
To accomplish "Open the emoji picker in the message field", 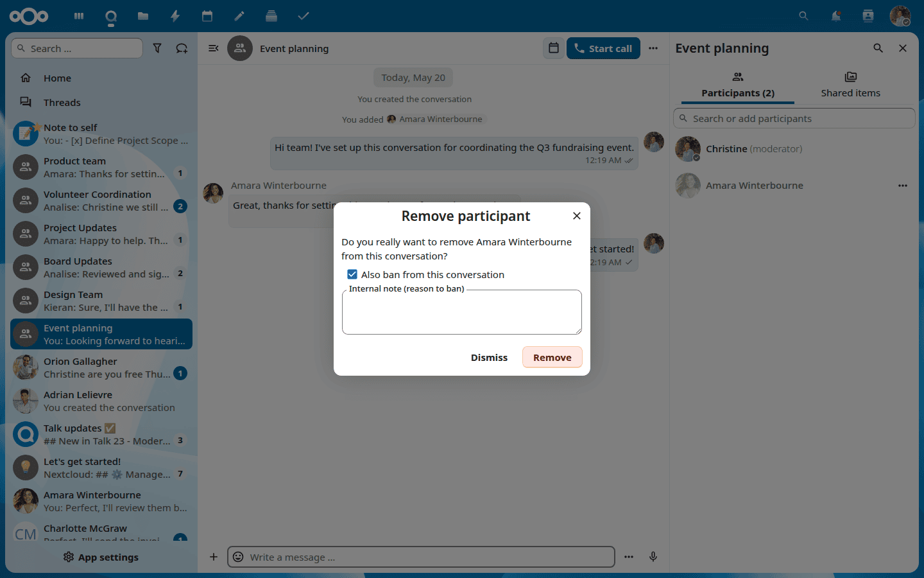I will point(238,557).
